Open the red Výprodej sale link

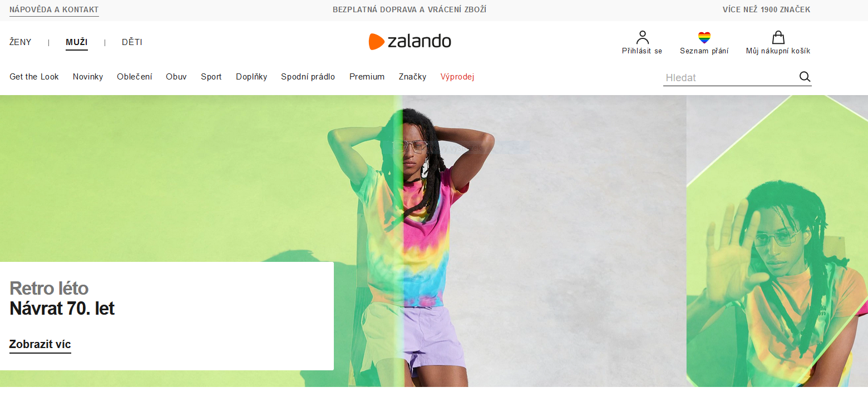click(x=457, y=77)
